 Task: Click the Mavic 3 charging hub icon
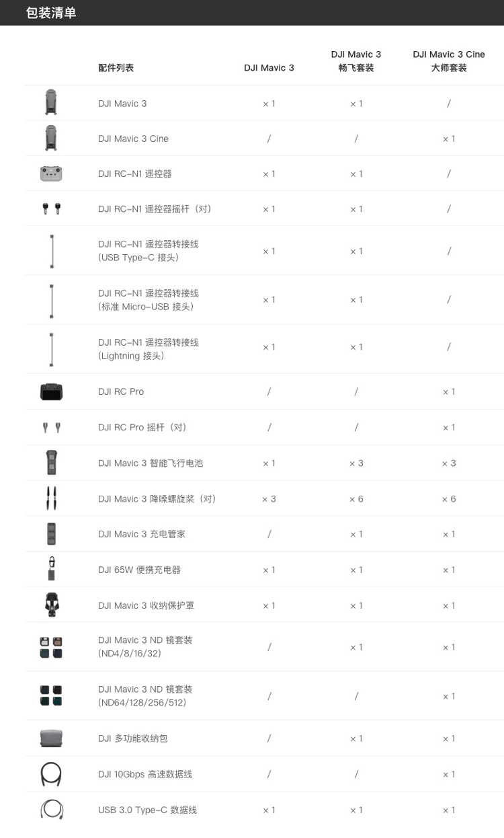click(51, 534)
